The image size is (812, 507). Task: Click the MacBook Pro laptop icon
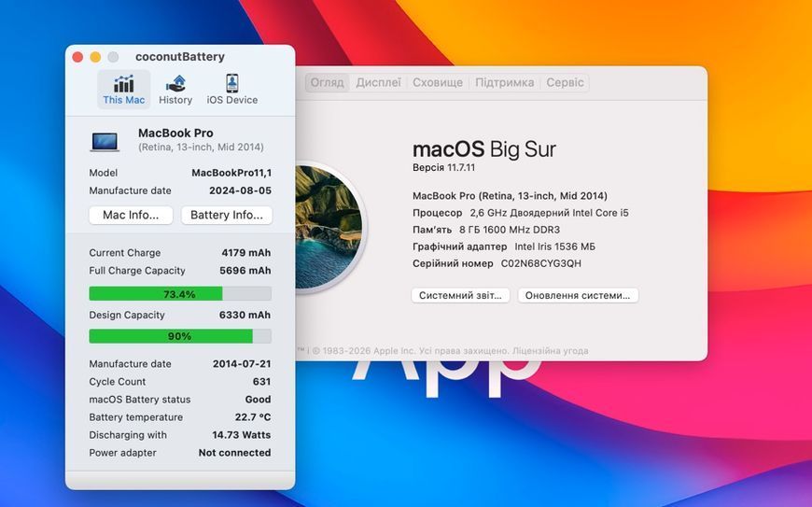105,141
